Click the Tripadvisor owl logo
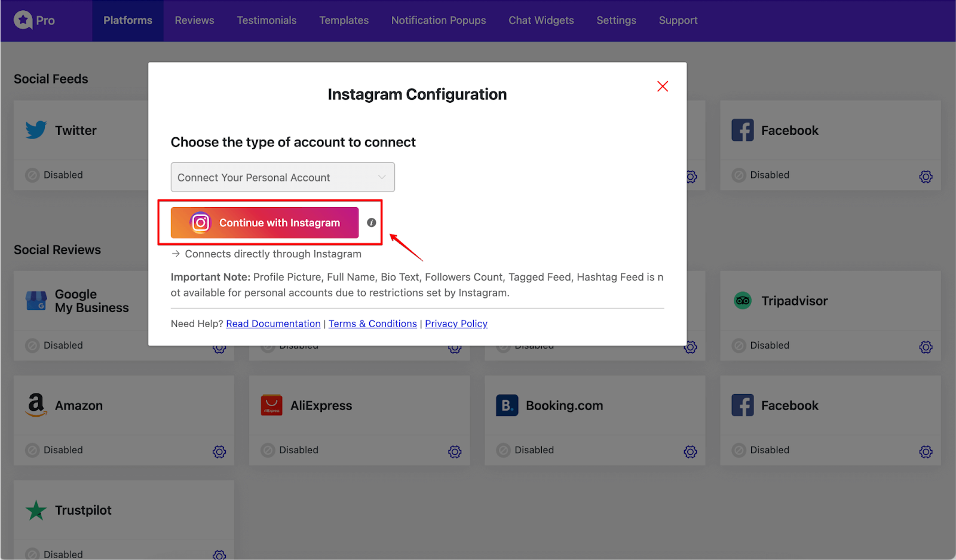956x560 pixels. 743,301
